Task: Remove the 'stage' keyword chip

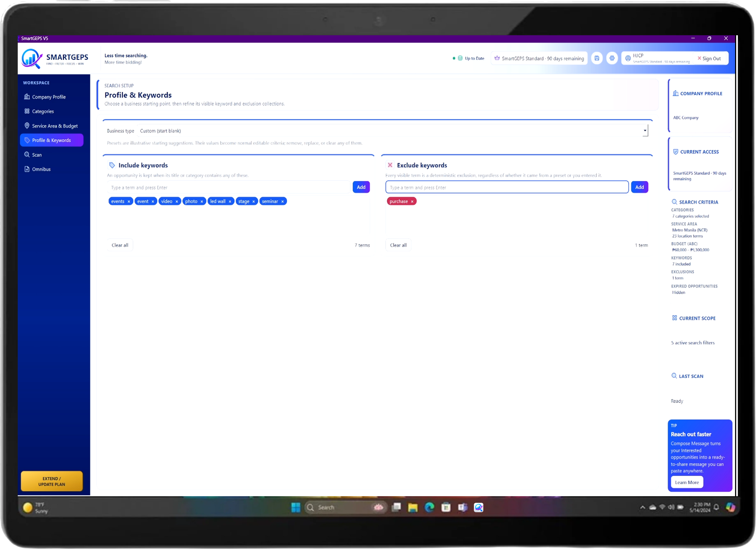Action: [253, 201]
